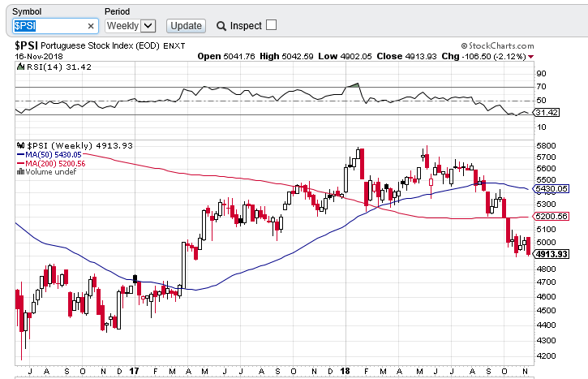Click the 4200 price axis label
The image size is (588, 379).
(x=547, y=355)
